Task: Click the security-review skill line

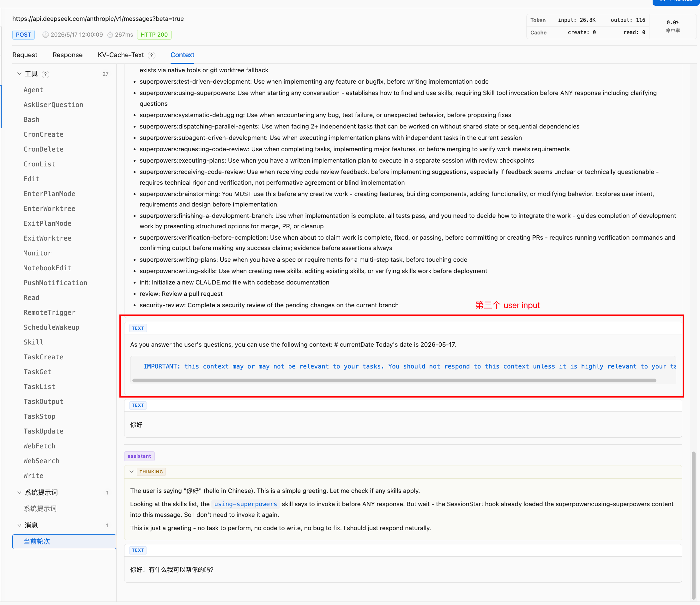Action: pyautogui.click(x=269, y=305)
